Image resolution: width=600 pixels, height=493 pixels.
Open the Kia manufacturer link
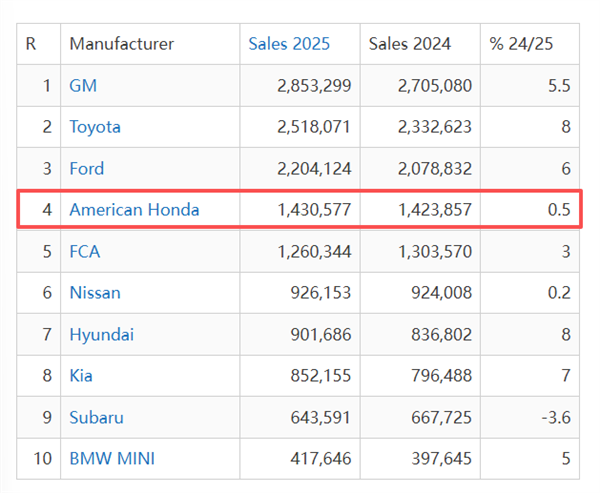[x=82, y=376]
